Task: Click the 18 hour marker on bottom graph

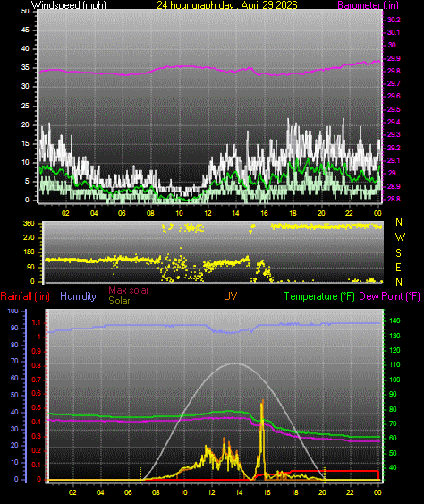Action: 294,492
